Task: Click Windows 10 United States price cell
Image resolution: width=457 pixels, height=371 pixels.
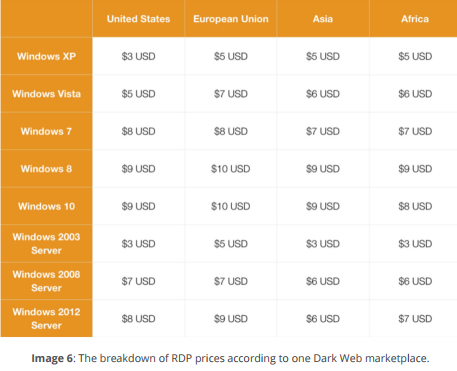Action: point(138,206)
